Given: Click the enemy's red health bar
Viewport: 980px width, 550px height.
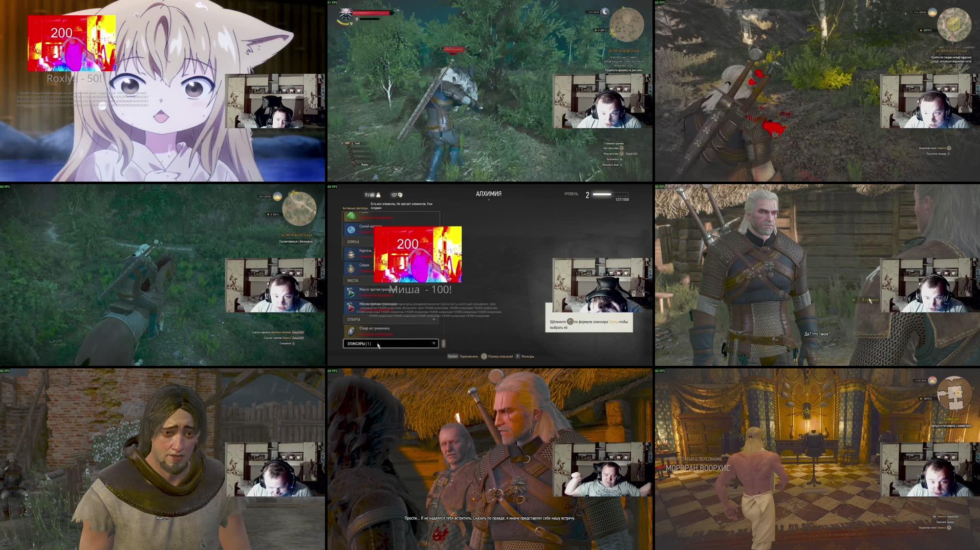Looking at the screenshot, I should (453, 50).
